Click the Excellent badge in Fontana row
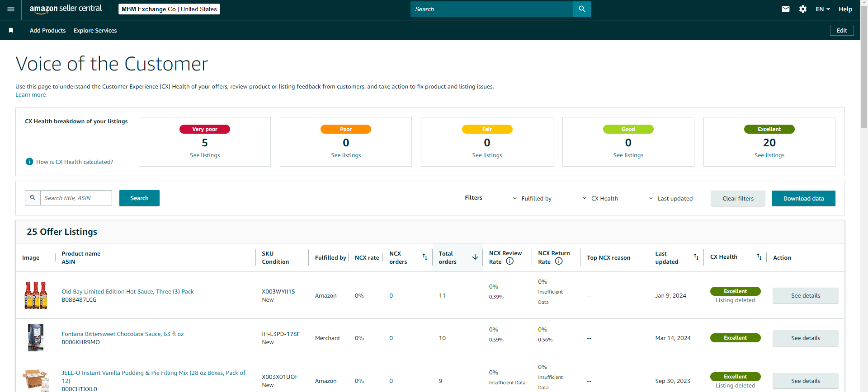The height and width of the screenshot is (392, 868). (735, 338)
